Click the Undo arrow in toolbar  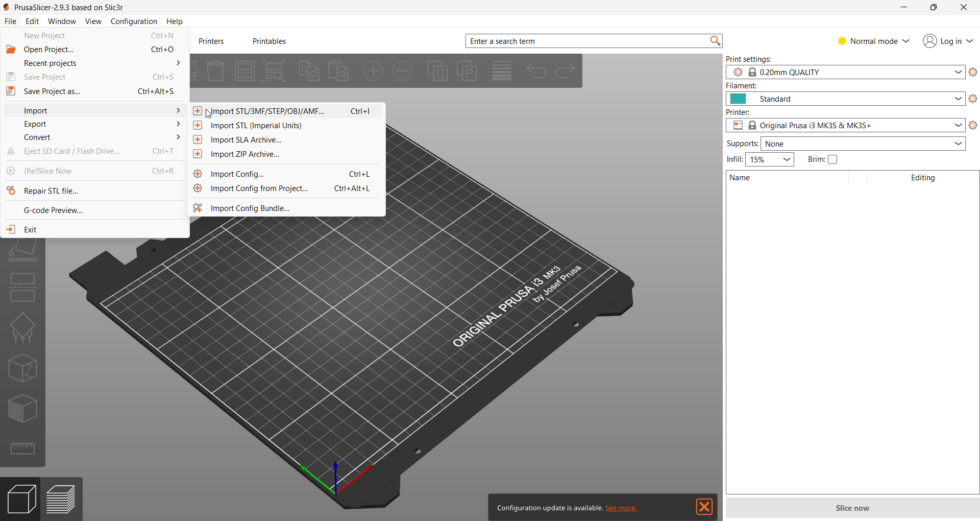click(x=536, y=71)
